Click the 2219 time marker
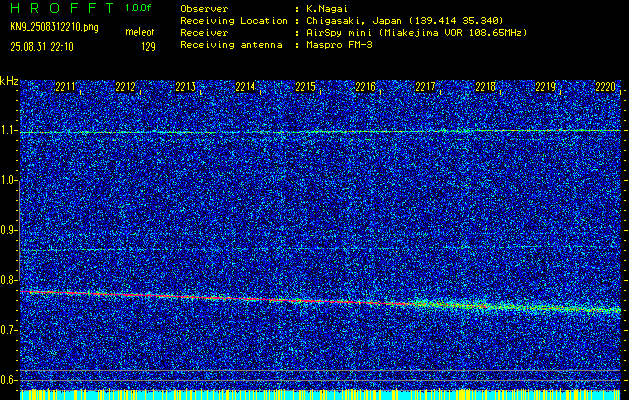The image size is (629, 400). point(546,87)
